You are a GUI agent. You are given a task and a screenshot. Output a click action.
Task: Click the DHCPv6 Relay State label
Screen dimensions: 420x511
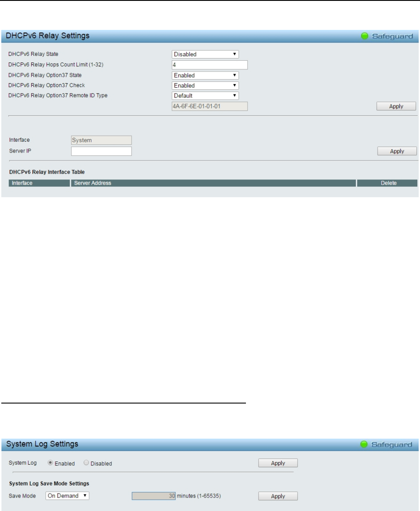[x=33, y=54]
